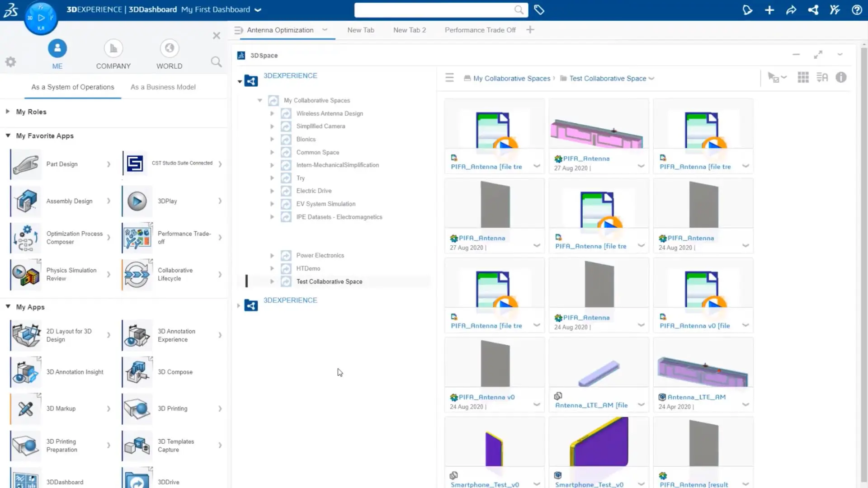Launch the 3D Markup app
The width and height of the screenshot is (868, 488).
pyautogui.click(x=26, y=408)
